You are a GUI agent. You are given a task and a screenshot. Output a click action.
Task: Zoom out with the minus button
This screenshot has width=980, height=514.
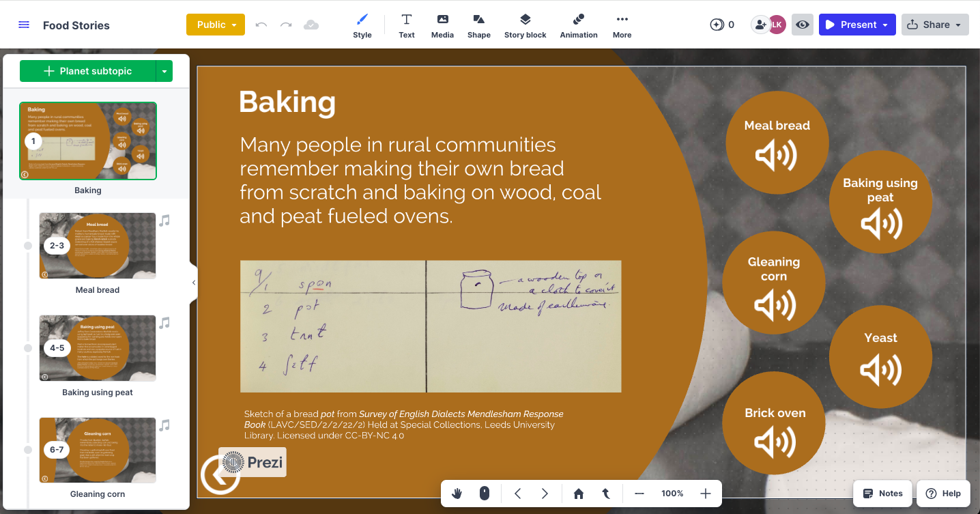639,494
